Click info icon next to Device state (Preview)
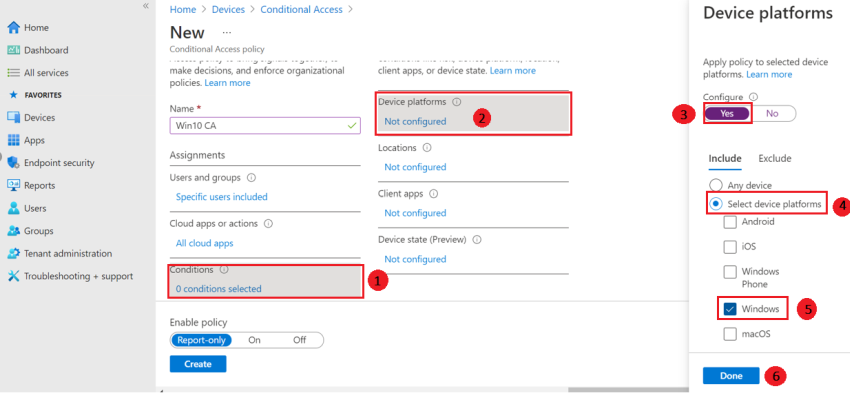 [x=476, y=239]
